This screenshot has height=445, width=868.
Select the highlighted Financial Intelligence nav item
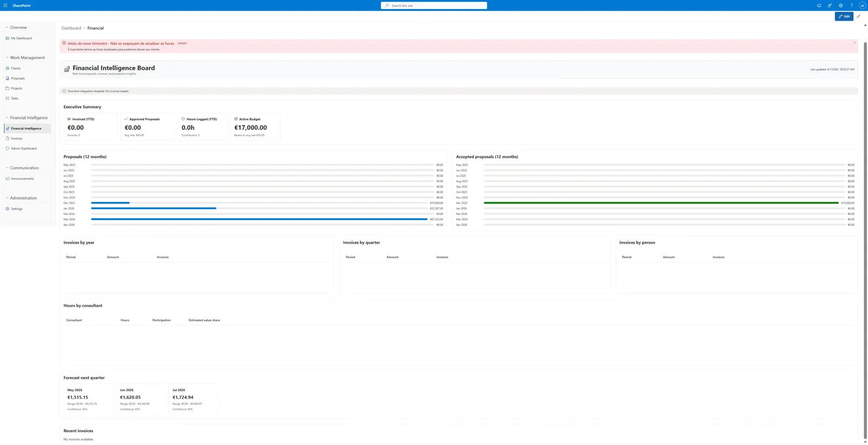click(27, 129)
